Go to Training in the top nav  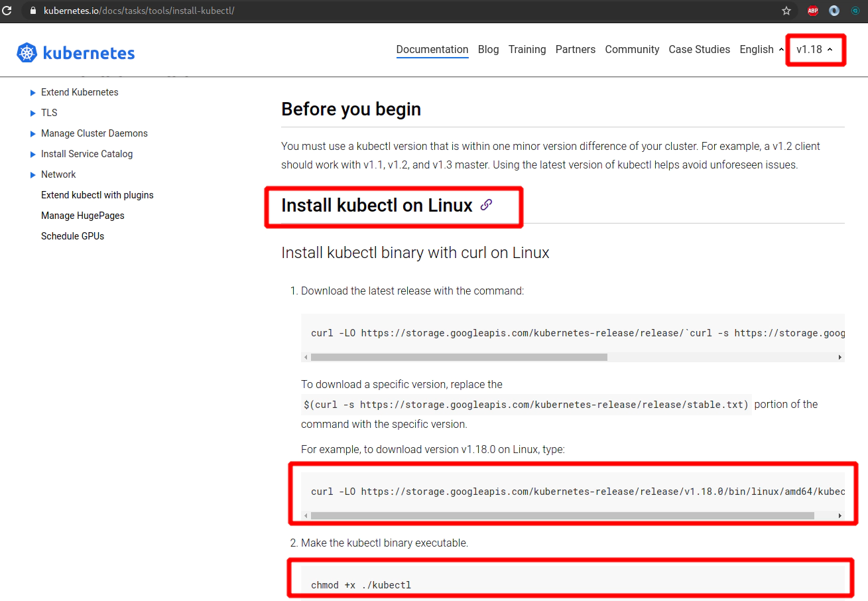coord(527,50)
